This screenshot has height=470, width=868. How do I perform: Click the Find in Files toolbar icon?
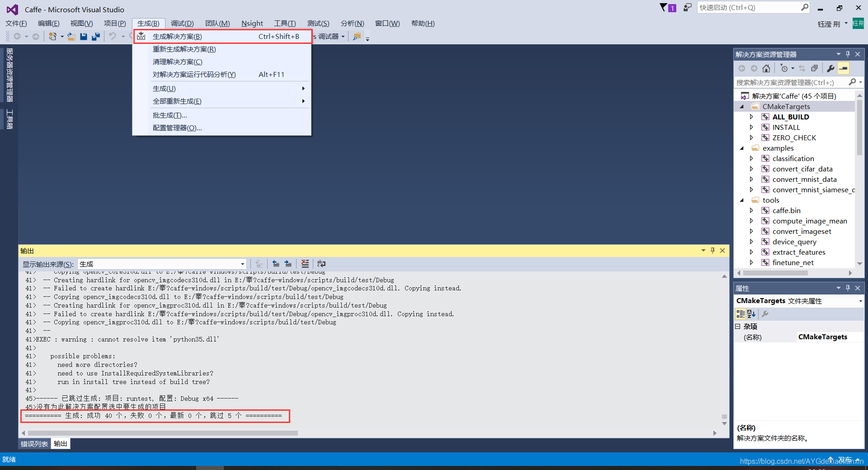point(357,36)
